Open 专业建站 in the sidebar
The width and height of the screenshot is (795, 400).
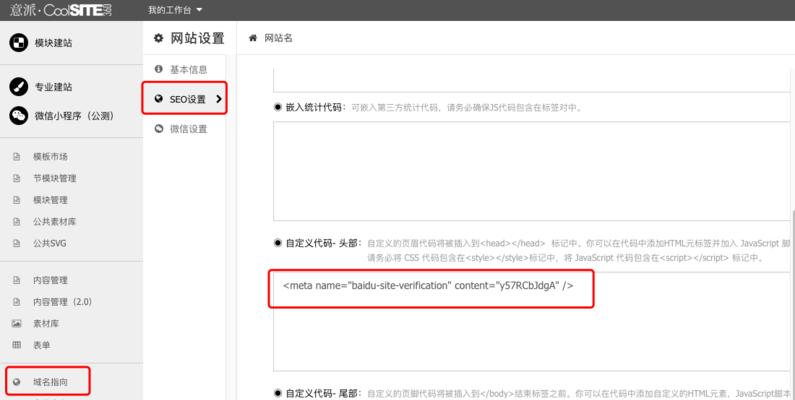(53, 87)
